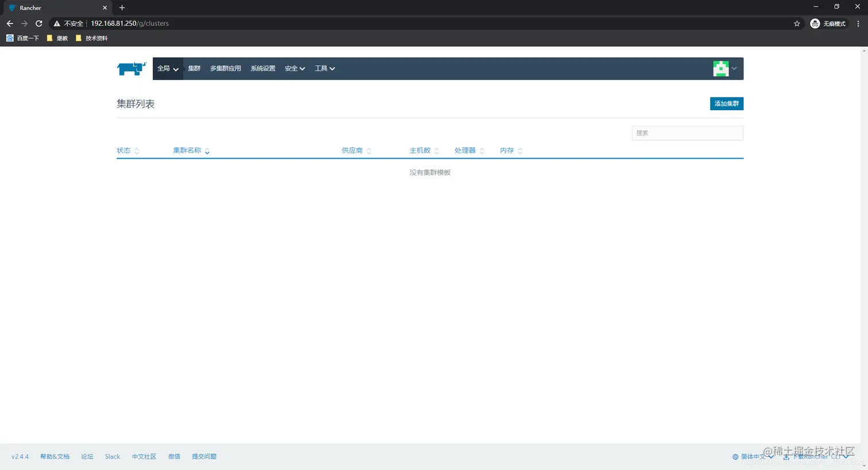Expand the 安全 security dropdown menu
Viewport: 868px width, 470px height.
pos(294,68)
